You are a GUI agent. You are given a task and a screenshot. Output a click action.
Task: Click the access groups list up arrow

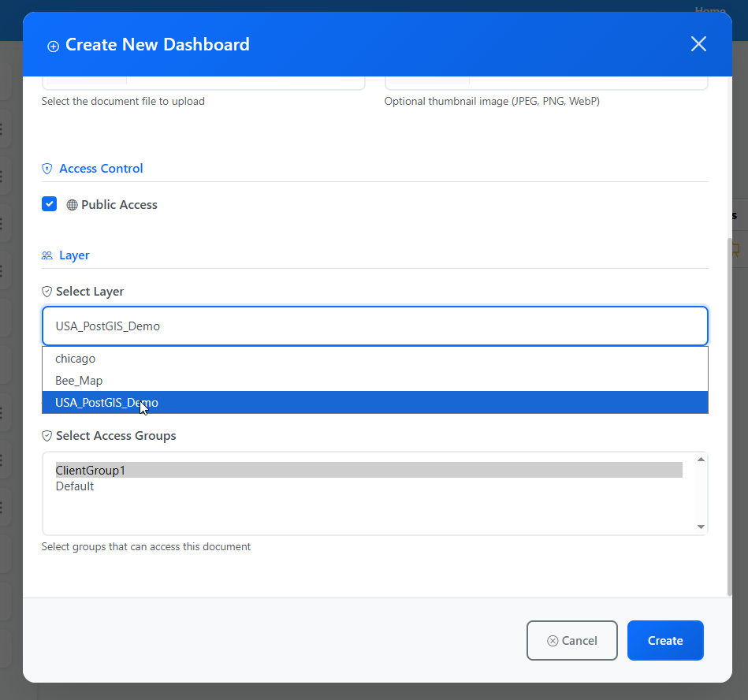(701, 460)
